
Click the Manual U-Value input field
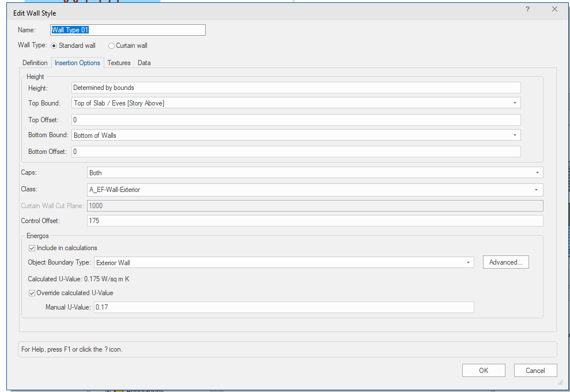284,307
